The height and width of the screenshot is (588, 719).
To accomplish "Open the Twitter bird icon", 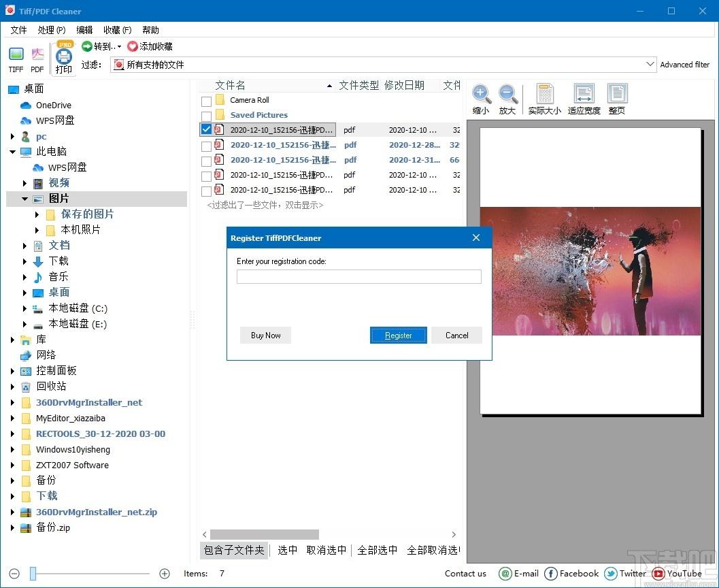I will (611, 573).
